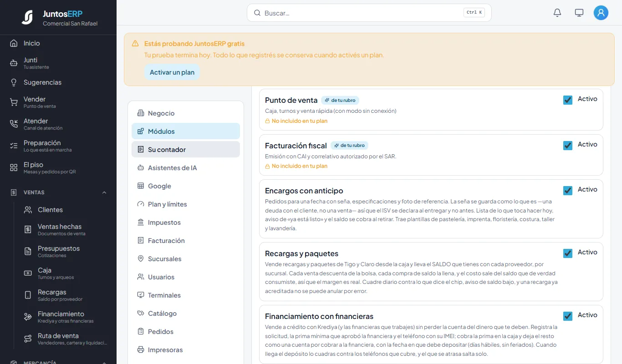This screenshot has height=364, width=622.
Task: Open Plan y límites settings
Action: (186, 204)
